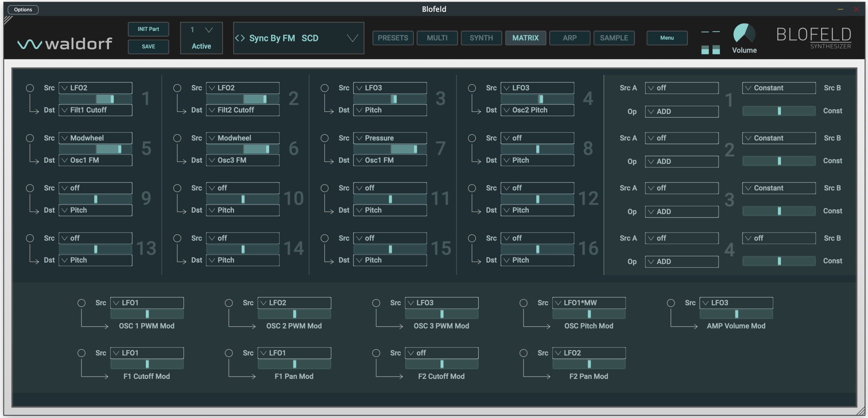This screenshot has height=418, width=868.
Task: Click the Waldorf logo
Action: (65, 44)
